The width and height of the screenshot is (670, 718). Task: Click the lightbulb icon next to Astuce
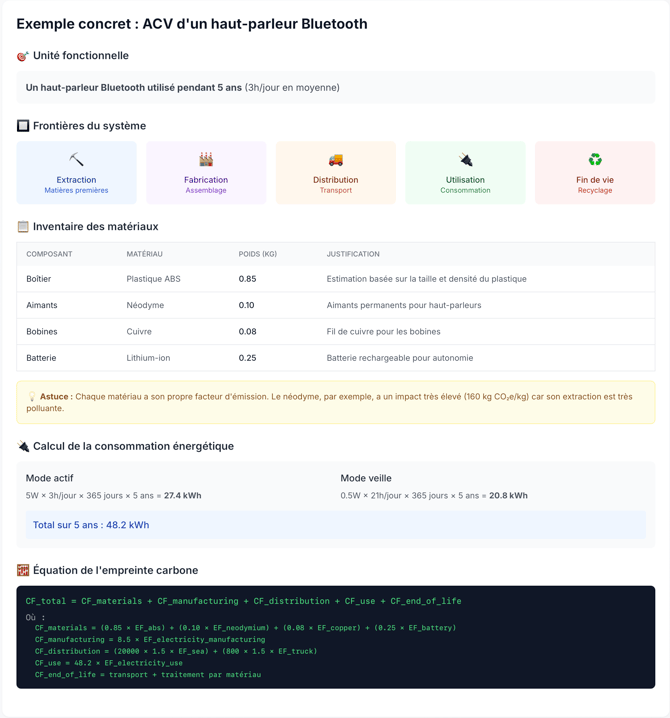tap(32, 397)
